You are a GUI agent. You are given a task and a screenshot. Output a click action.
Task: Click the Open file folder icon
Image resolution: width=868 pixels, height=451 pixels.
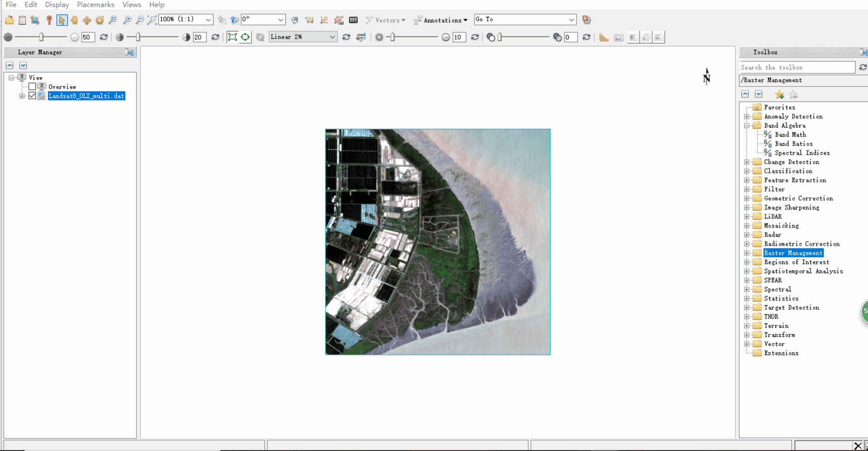(x=10, y=20)
